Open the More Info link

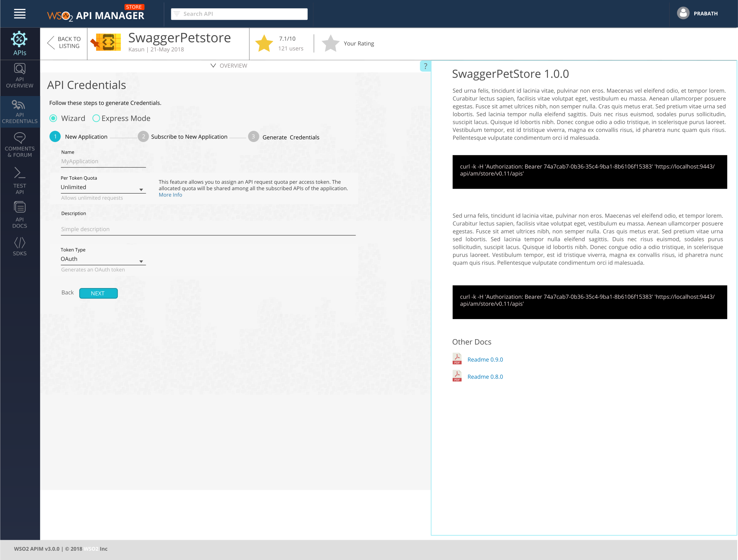point(170,195)
